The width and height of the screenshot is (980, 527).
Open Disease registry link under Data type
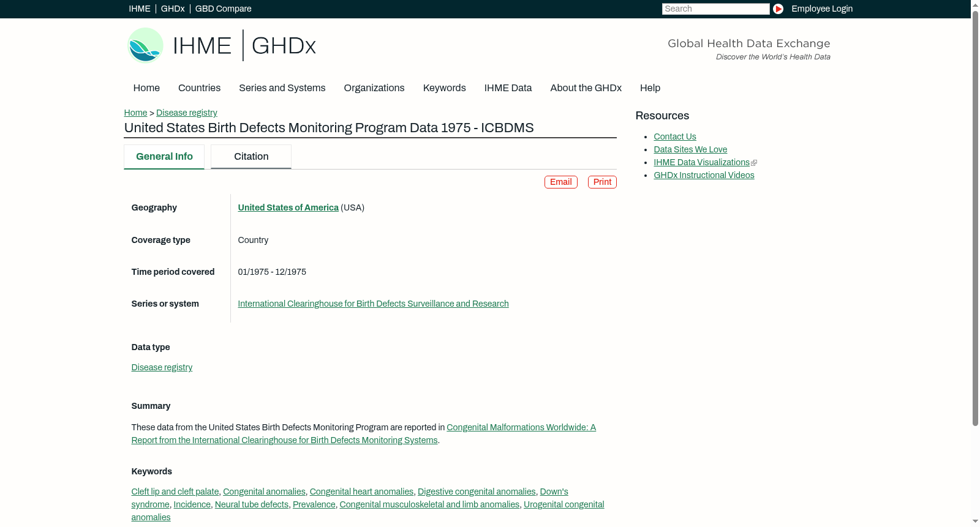[x=162, y=367]
